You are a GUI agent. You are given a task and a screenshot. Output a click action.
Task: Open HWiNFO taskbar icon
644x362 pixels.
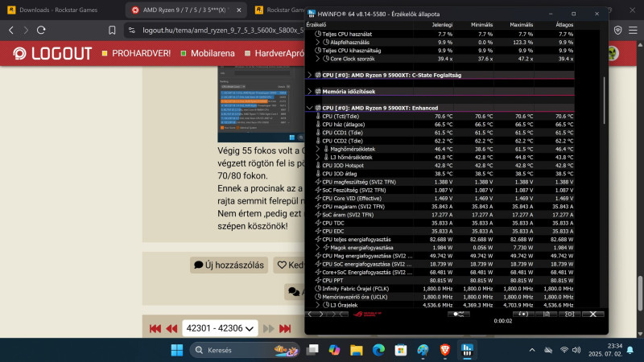click(467, 350)
